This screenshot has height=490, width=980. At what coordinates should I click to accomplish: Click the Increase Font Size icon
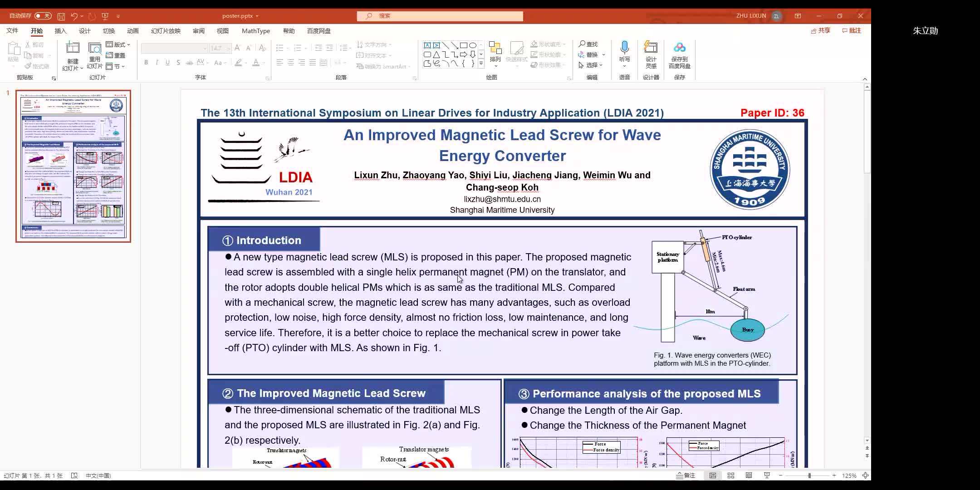[x=237, y=48]
